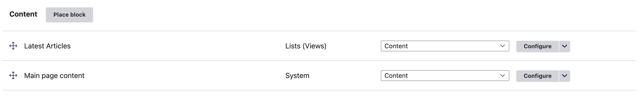The image size is (644, 96).
Task: Click the Main page content block name
Action: click(54, 76)
